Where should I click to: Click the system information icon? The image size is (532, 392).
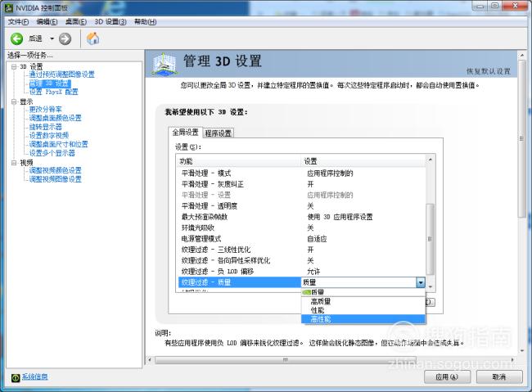point(16,377)
